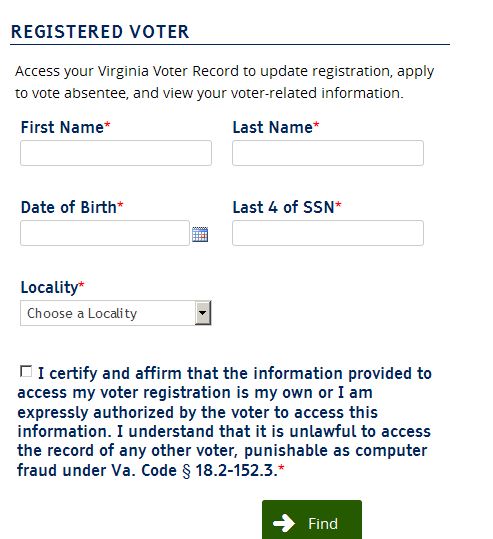Viewport: 493px width, 539px height.
Task: Focus the Last Name text field
Action: point(328,153)
